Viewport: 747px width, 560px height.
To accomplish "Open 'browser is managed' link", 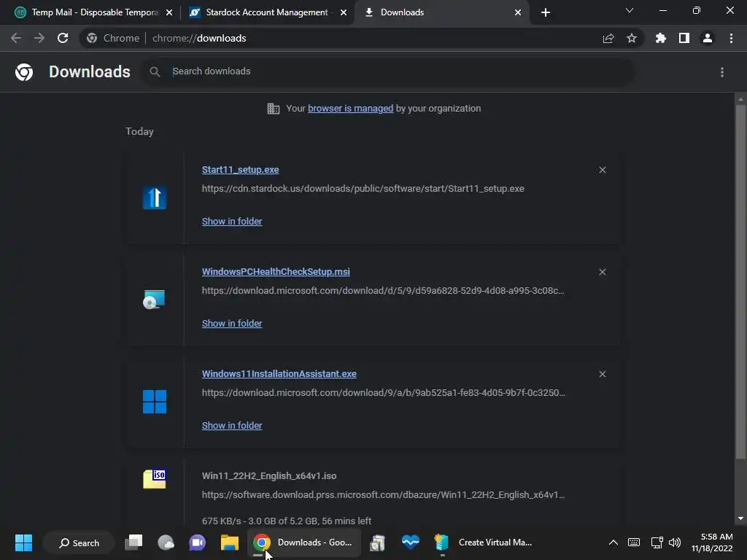I will 351,109.
